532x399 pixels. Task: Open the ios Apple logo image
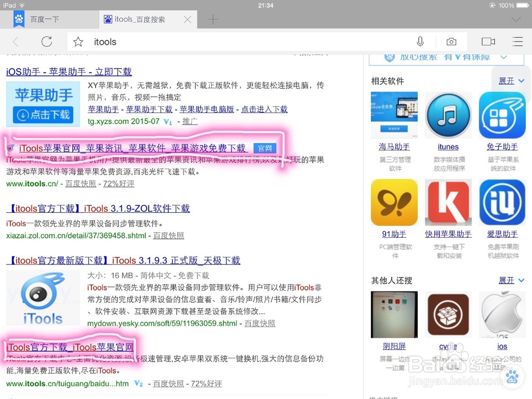(502, 314)
